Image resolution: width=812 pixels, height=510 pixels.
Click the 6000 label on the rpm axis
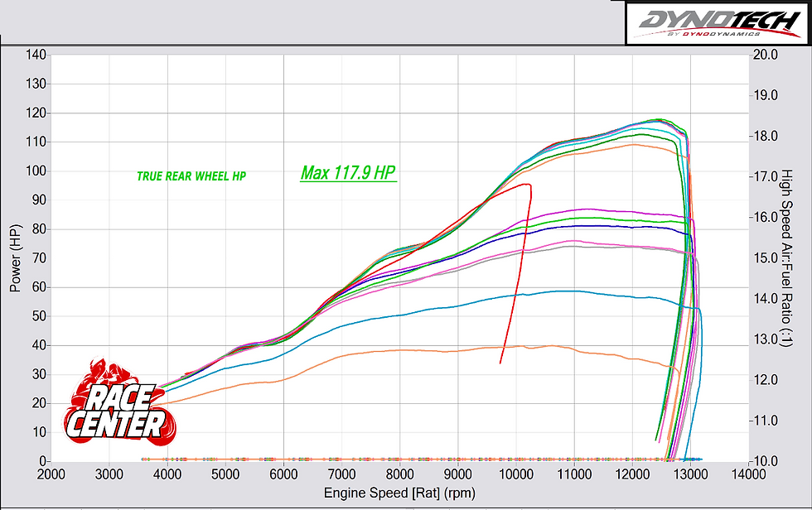tap(283, 474)
